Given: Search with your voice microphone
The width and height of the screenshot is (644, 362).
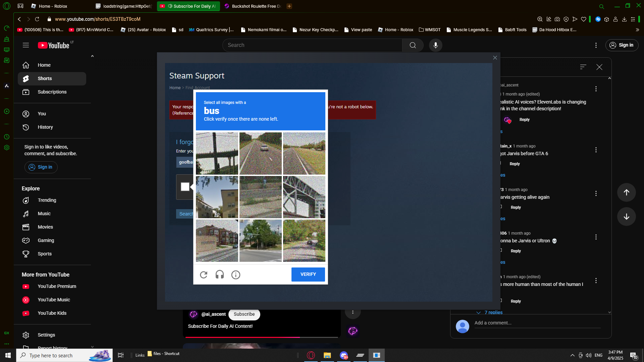Looking at the screenshot, I should 436,45.
